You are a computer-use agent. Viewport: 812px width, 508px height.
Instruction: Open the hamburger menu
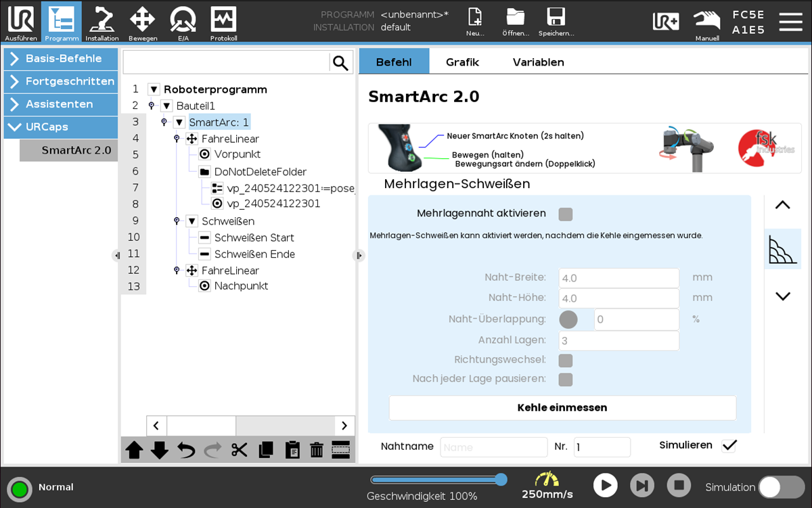790,22
